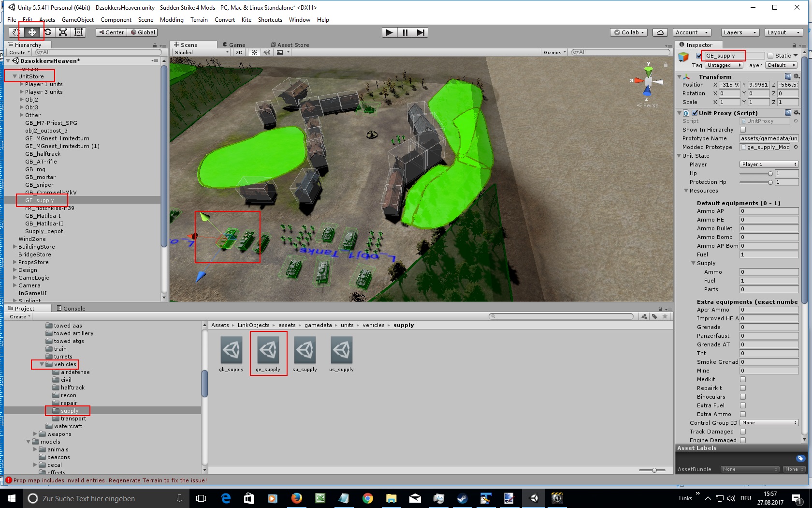Toggle Static checkbox for GE_supply
This screenshot has height=508, width=812.
[x=770, y=56]
